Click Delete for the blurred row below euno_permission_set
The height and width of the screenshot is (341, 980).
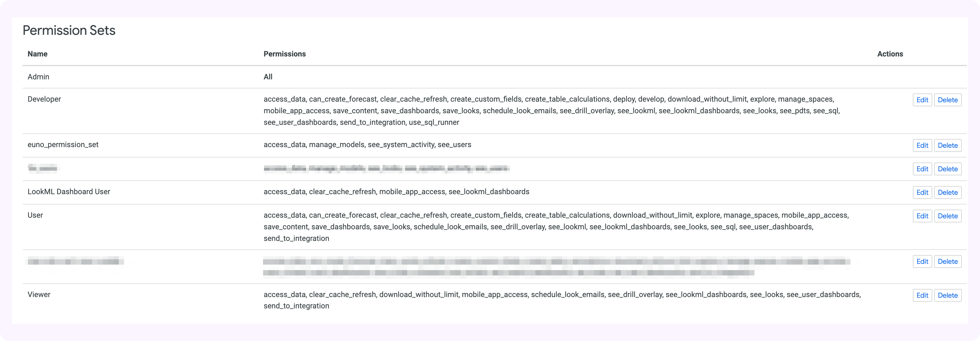point(947,169)
